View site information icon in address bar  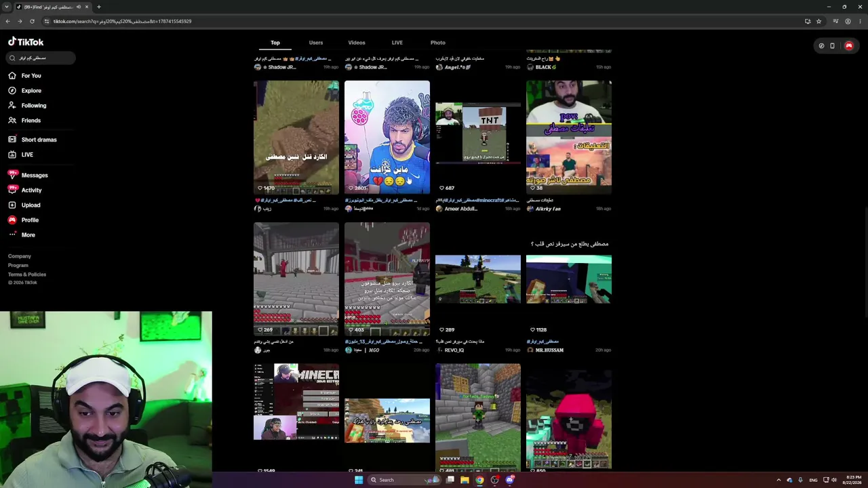pyautogui.click(x=46, y=21)
